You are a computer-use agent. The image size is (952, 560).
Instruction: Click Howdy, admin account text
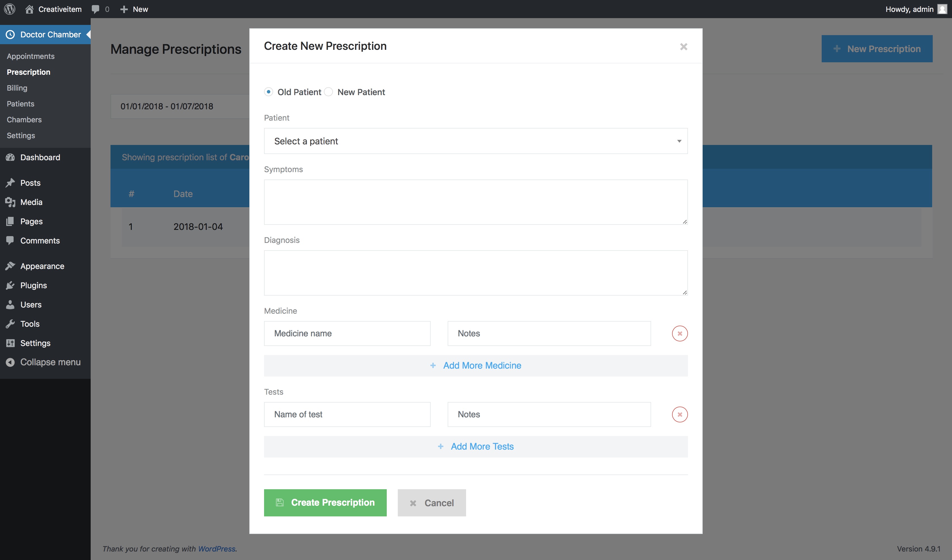pyautogui.click(x=909, y=9)
